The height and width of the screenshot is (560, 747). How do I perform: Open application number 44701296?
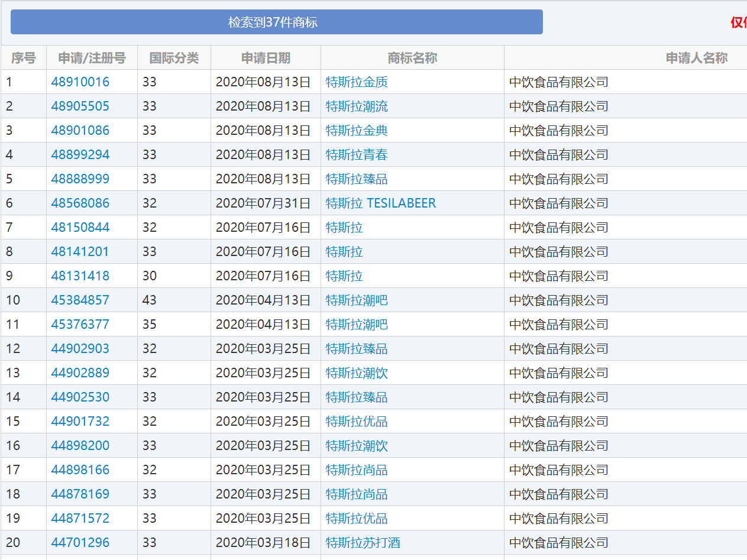(80, 543)
